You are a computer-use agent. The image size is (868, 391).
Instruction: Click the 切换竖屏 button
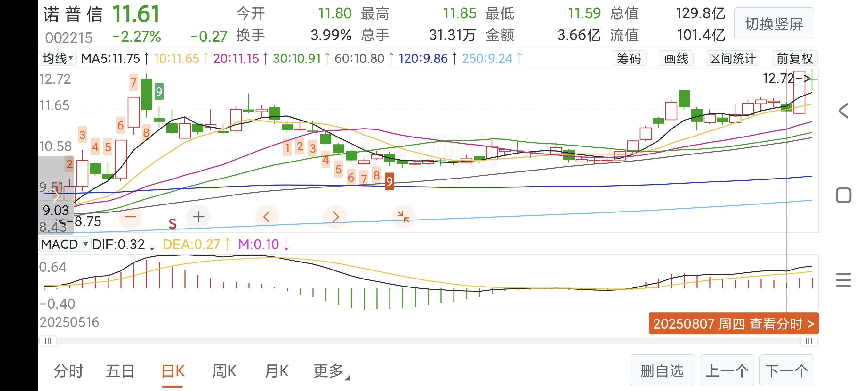[774, 24]
